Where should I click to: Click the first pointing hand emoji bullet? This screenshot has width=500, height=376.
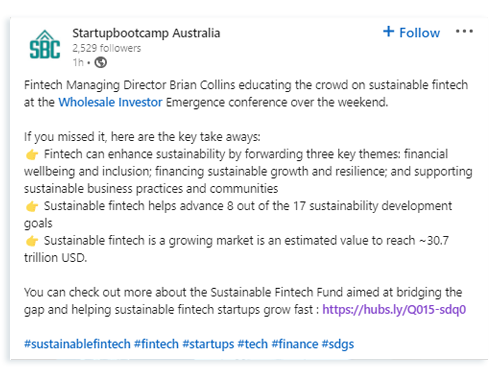[32, 155]
